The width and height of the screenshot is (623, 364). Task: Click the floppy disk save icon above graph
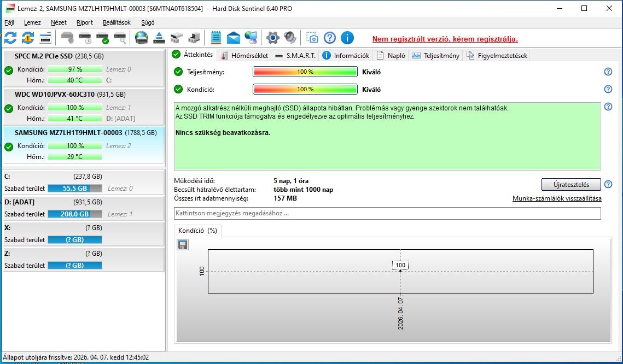182,245
